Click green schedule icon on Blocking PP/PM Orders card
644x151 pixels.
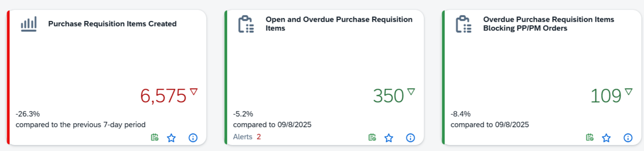point(590,137)
